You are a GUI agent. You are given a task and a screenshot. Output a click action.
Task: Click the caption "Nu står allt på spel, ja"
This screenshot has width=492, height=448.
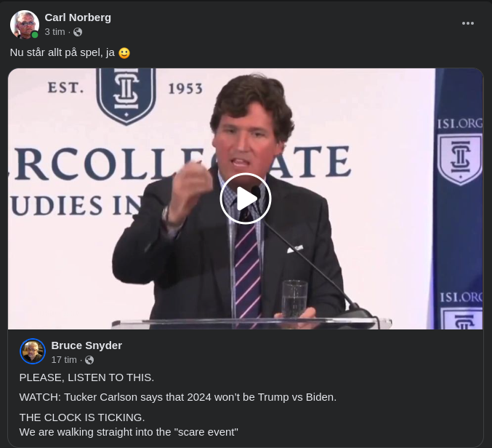[x=62, y=52]
